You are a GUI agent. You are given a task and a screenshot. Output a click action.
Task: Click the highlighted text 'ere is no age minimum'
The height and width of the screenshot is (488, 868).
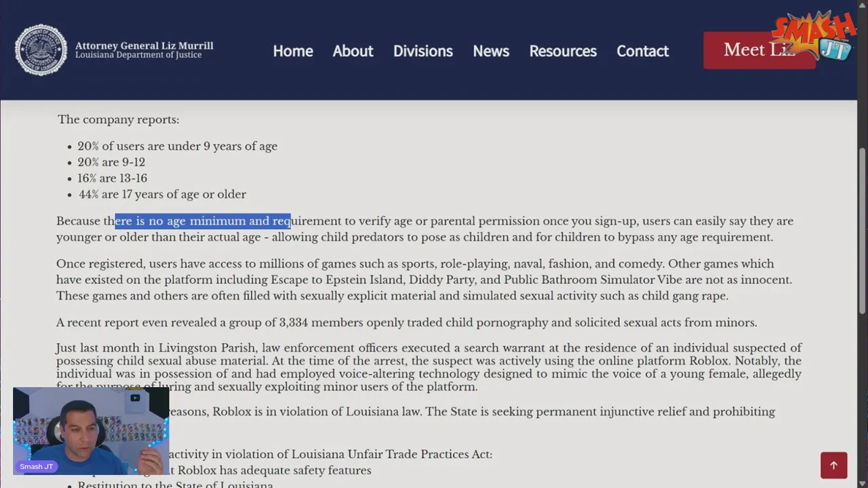coord(180,221)
